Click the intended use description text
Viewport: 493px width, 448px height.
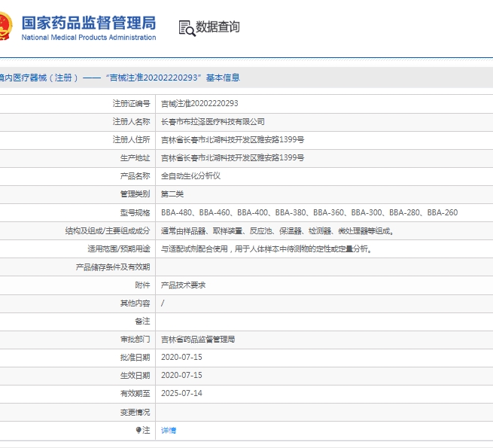pos(266,249)
